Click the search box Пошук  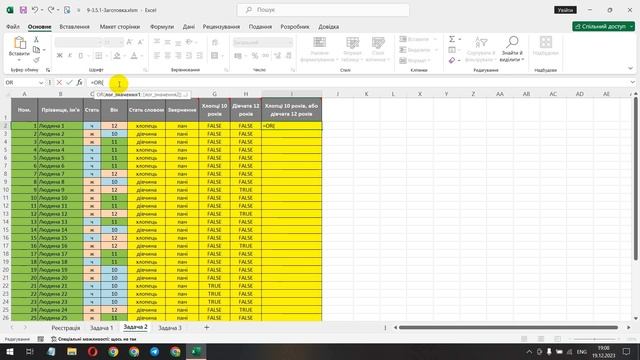click(323, 10)
